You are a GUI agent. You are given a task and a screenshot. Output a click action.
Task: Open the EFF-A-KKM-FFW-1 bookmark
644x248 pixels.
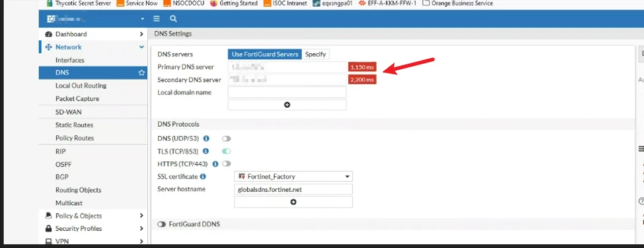click(387, 3)
